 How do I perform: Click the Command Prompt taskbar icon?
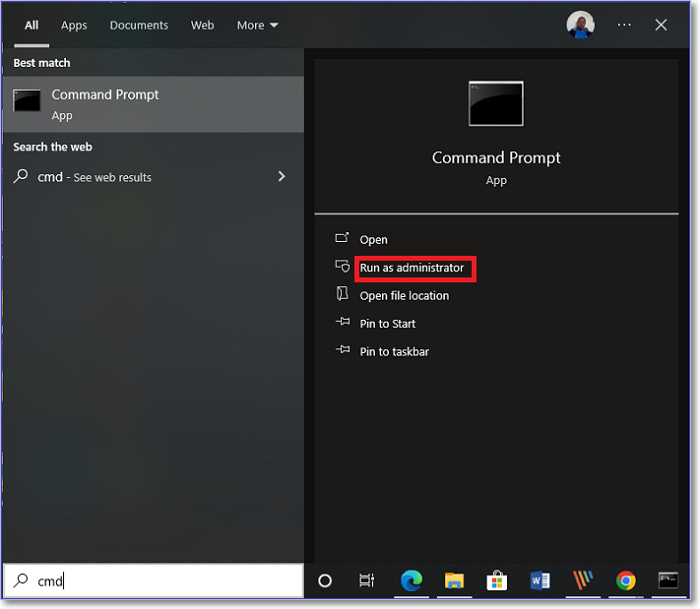coord(667,581)
